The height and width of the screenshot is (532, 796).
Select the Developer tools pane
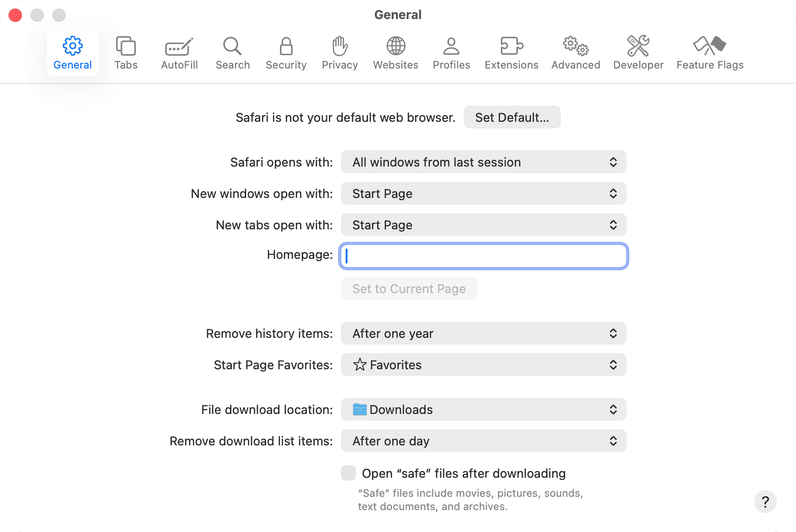click(638, 53)
